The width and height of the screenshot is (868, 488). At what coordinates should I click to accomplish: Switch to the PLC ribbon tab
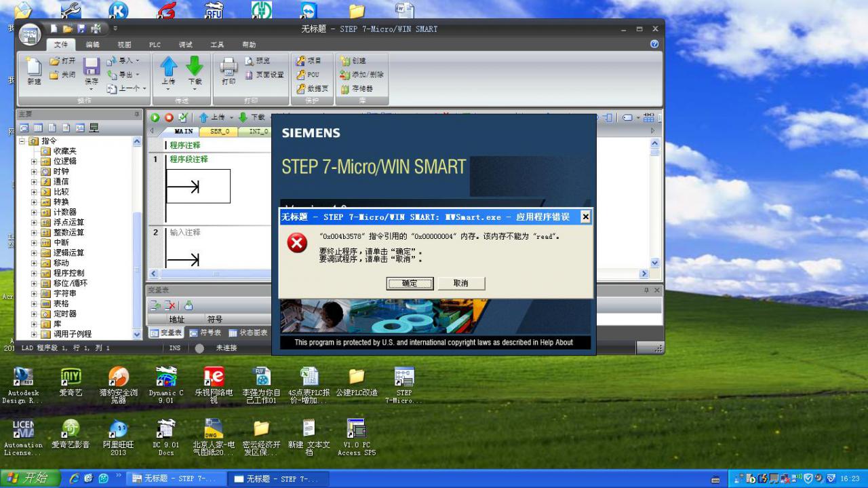tap(155, 45)
